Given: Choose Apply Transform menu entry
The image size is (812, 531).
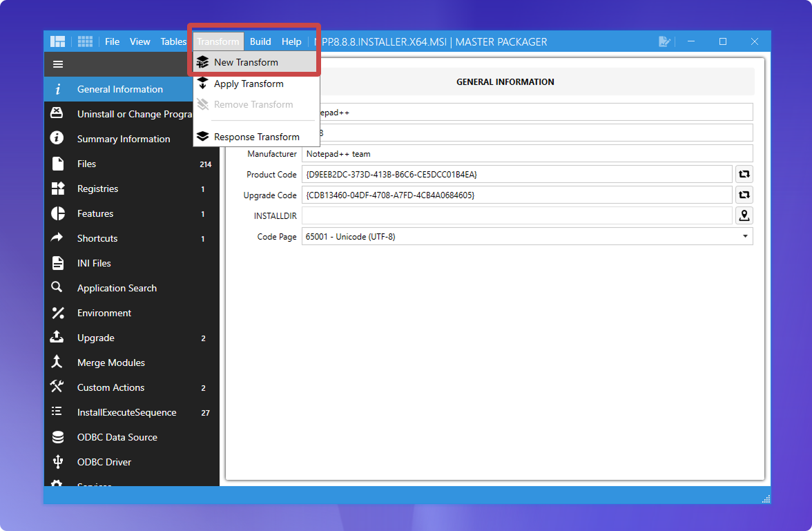Looking at the screenshot, I should click(249, 84).
